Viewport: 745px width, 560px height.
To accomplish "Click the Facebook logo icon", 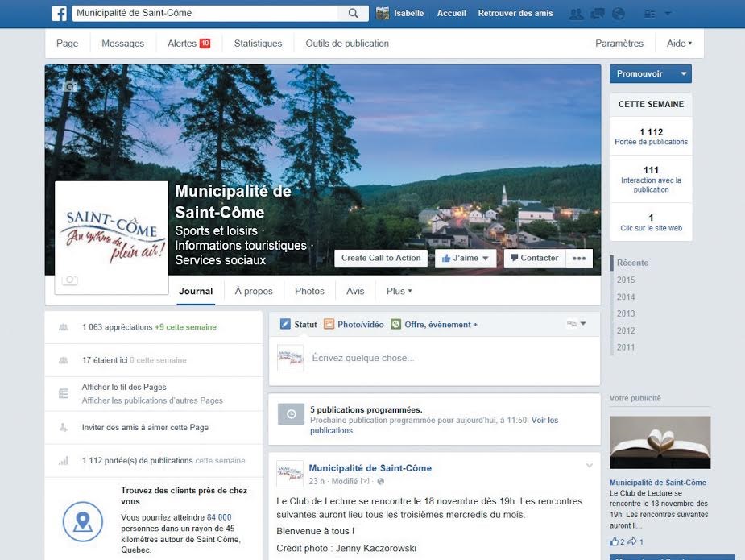I will (59, 14).
